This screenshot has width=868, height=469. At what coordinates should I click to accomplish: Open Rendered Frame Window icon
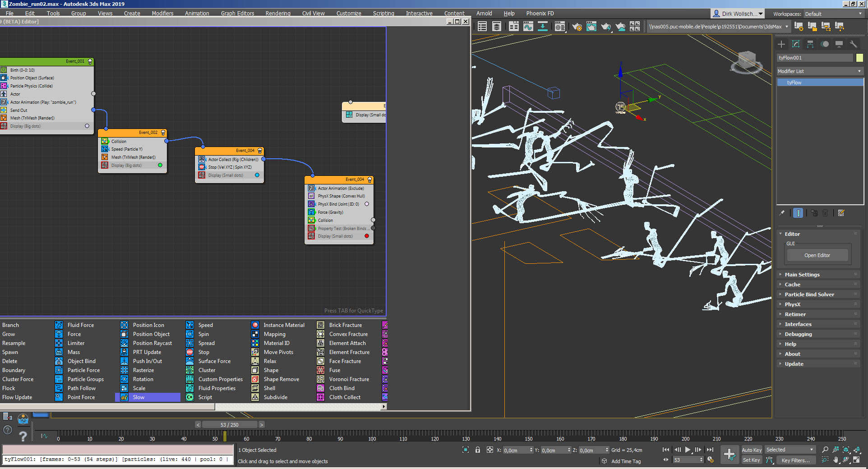(591, 27)
